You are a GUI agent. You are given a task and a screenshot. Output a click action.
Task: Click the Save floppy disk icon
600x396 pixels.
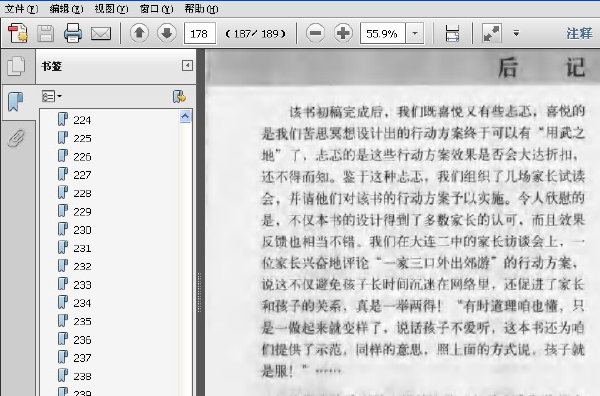click(x=46, y=33)
